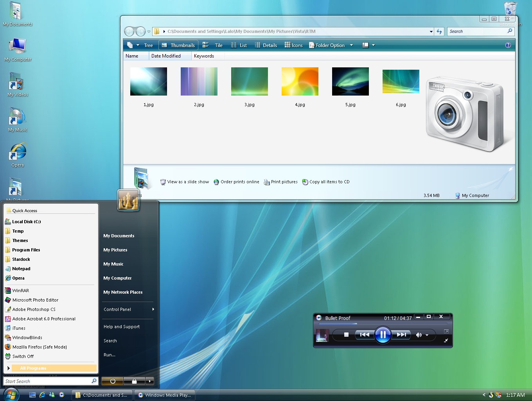This screenshot has width=532, height=401.
Task: Expand All Programs in the Start menu
Action: click(33, 368)
